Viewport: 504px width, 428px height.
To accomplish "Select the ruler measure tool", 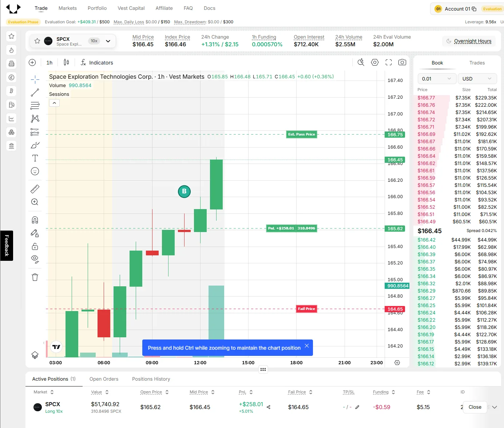I will point(35,189).
